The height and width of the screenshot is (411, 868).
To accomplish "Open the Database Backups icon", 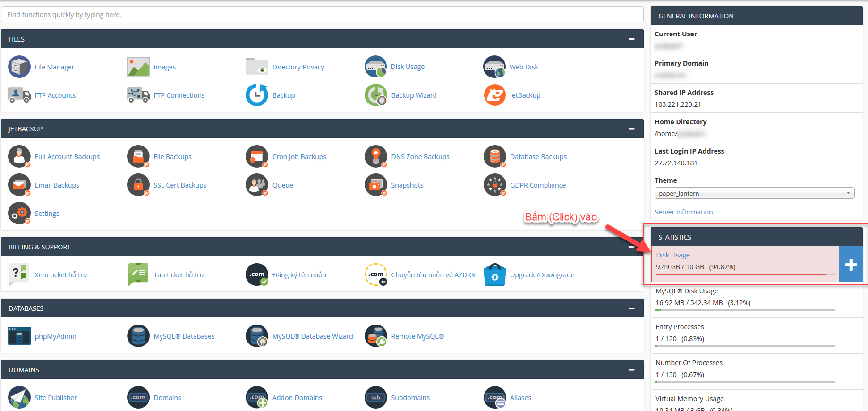I will click(x=494, y=156).
